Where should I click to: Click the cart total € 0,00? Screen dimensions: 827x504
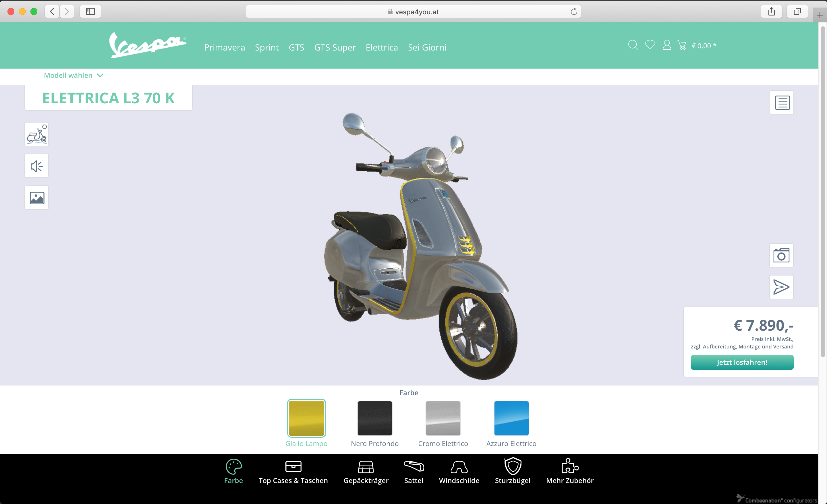click(x=704, y=46)
